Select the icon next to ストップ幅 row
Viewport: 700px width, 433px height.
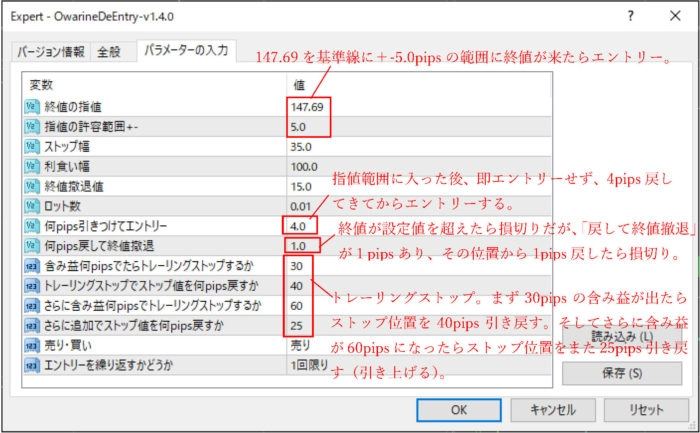[x=32, y=146]
